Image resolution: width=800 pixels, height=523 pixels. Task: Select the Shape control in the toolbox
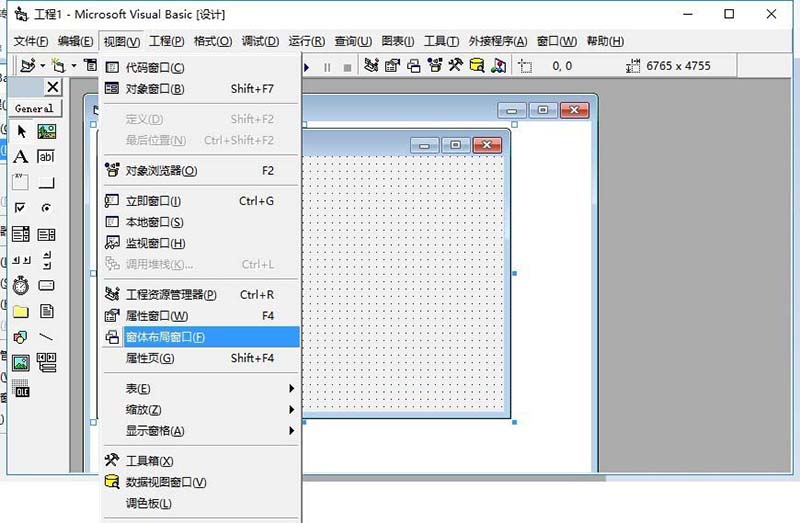pos(21,337)
